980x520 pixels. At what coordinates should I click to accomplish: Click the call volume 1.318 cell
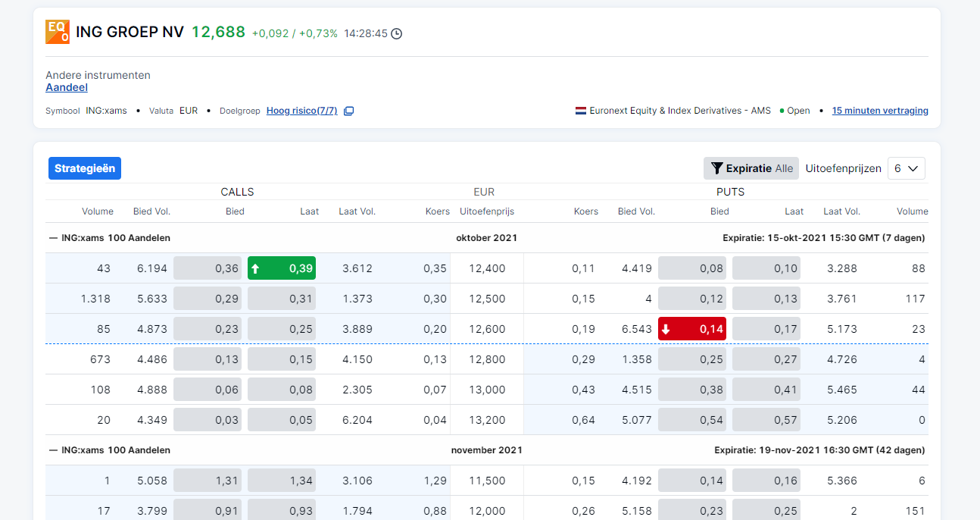(x=95, y=299)
